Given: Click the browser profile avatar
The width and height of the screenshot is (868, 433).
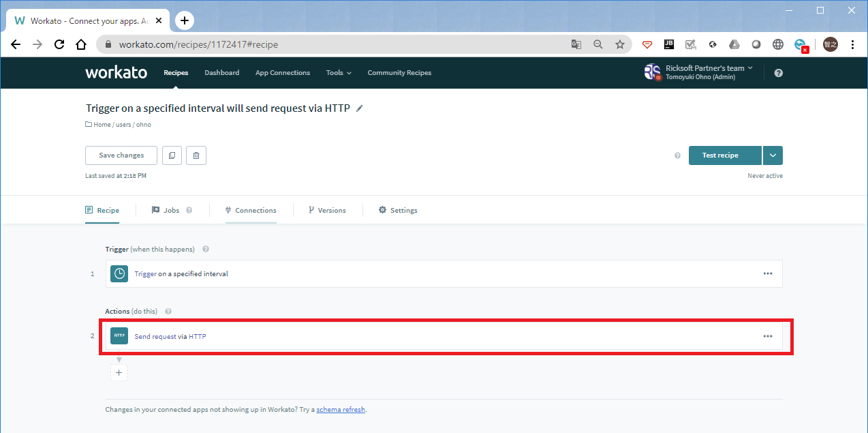Looking at the screenshot, I should click(830, 44).
